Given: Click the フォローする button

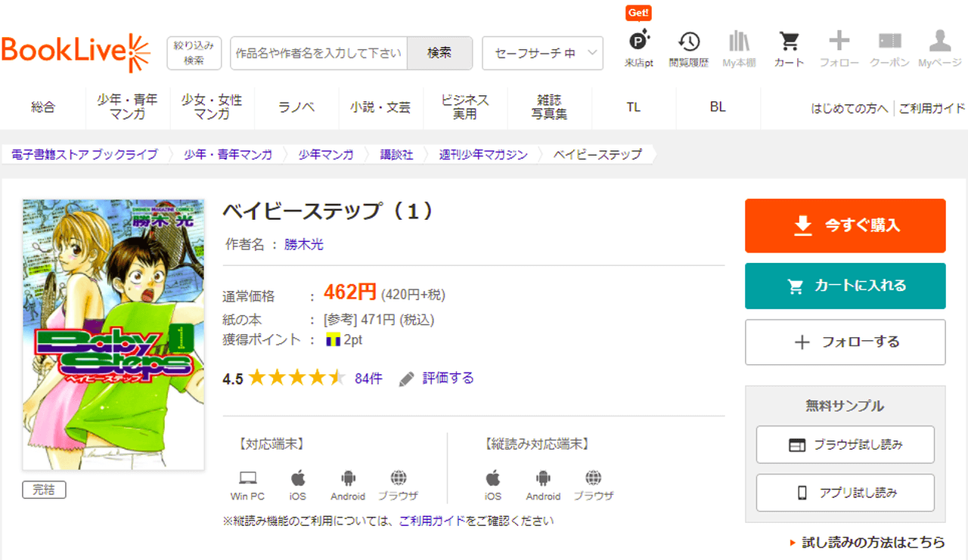Looking at the screenshot, I should (x=845, y=342).
